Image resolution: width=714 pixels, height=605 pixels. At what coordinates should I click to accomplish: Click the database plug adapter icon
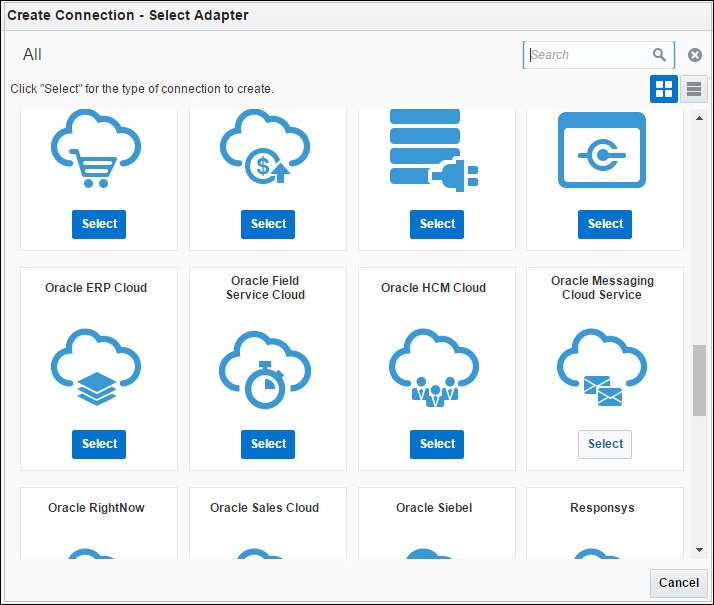tap(434, 150)
